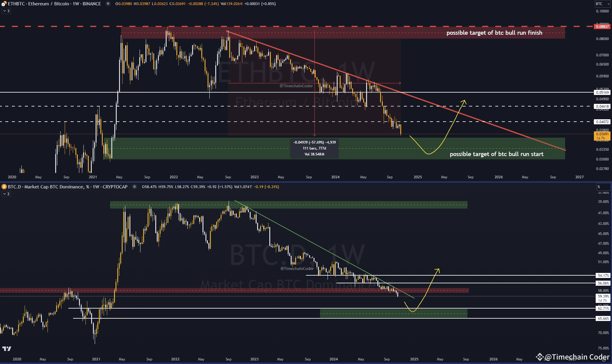The height and width of the screenshot is (364, 612).
Task: Click the BTC.D Market Cap BTC Dominance title
Action: pos(68,187)
